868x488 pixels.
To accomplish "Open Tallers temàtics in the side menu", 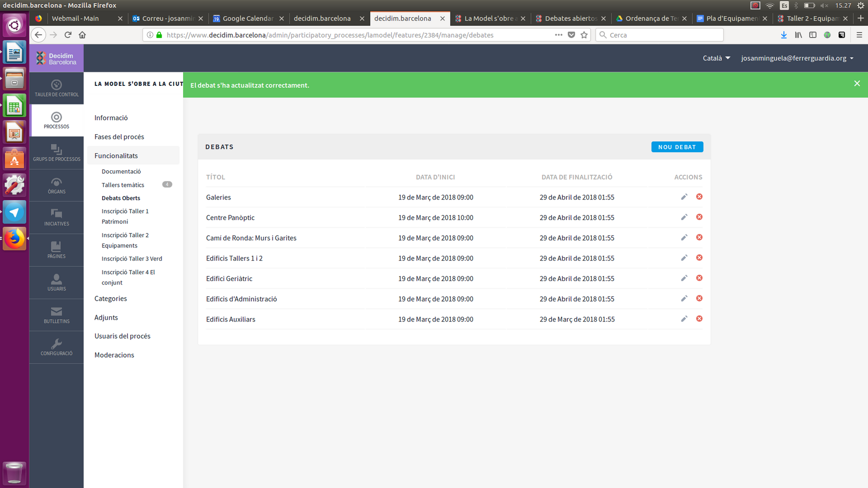I will point(123,185).
